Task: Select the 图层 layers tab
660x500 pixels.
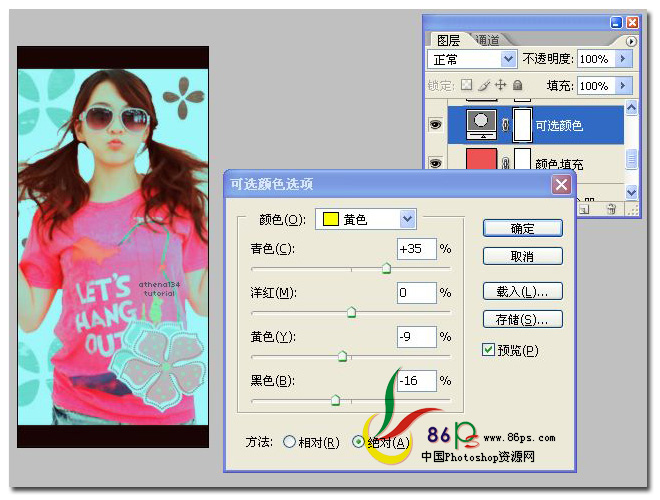Action: click(448, 40)
